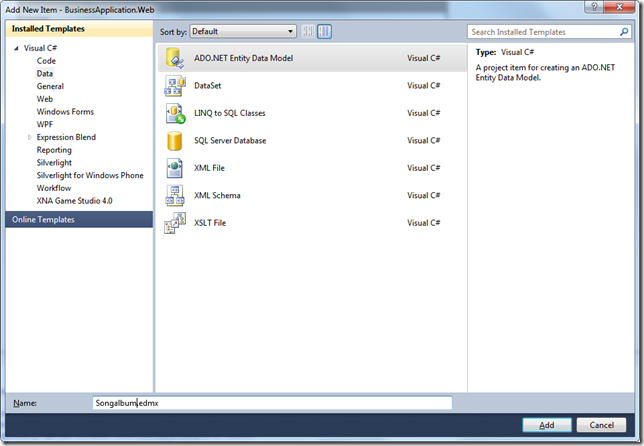This screenshot has height=446, width=644.
Task: Click the Cancel button
Action: coord(602,425)
